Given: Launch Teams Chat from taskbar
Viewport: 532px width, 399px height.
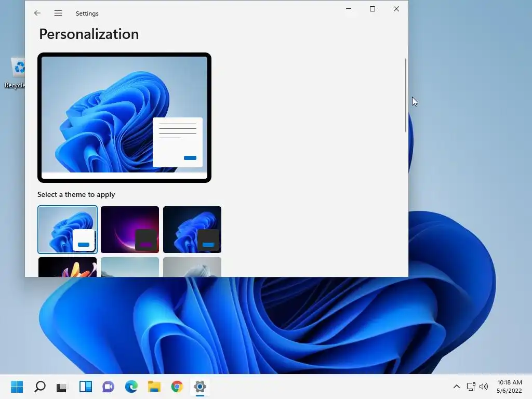Looking at the screenshot, I should coord(108,387).
